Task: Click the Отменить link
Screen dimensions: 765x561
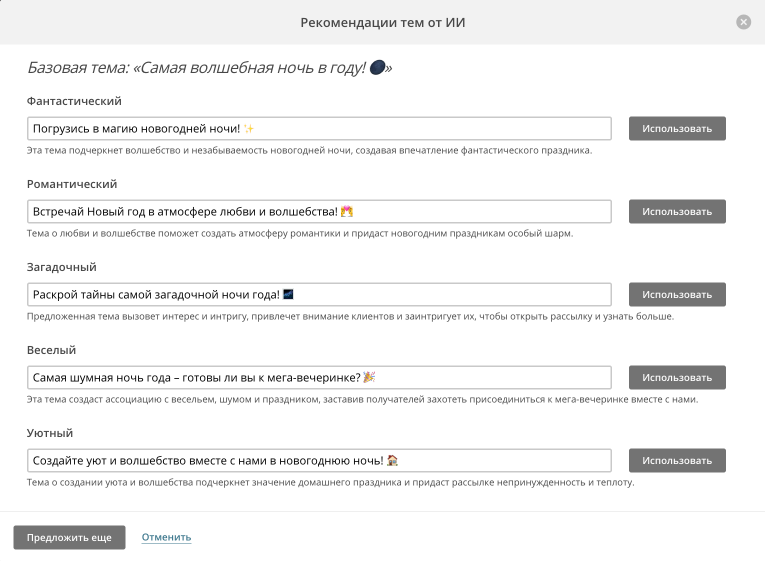Action: [166, 537]
